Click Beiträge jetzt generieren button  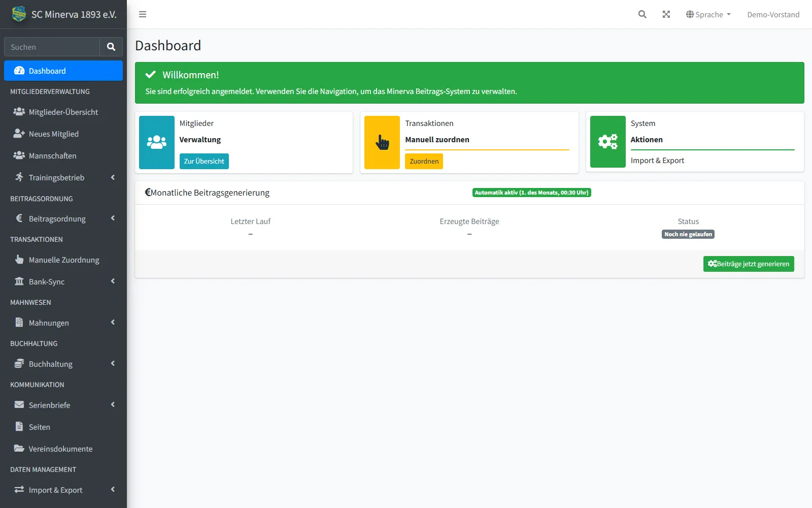(x=749, y=264)
